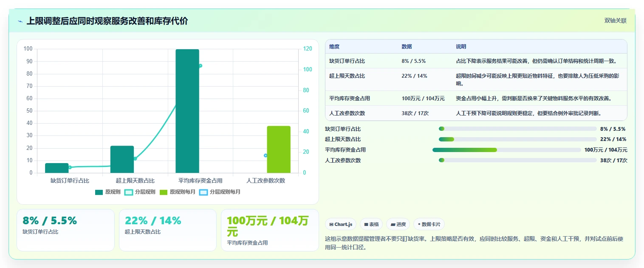Viewport: 644px width, 268px height.
Task: Click table cell 38次 / 17次
Action: [415, 113]
